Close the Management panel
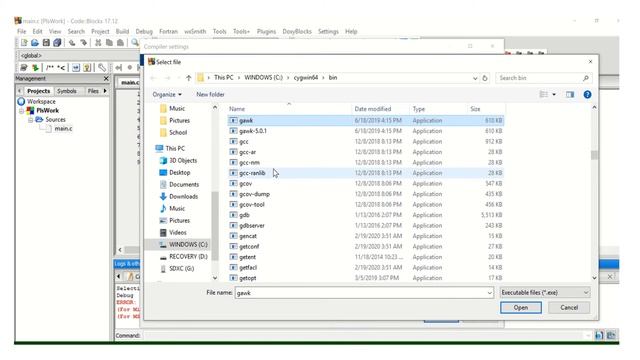The height and width of the screenshot is (360, 640). pos(106,78)
